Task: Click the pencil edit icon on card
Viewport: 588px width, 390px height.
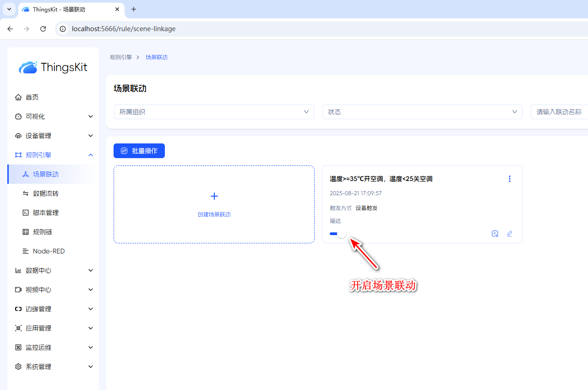Action: coord(510,234)
